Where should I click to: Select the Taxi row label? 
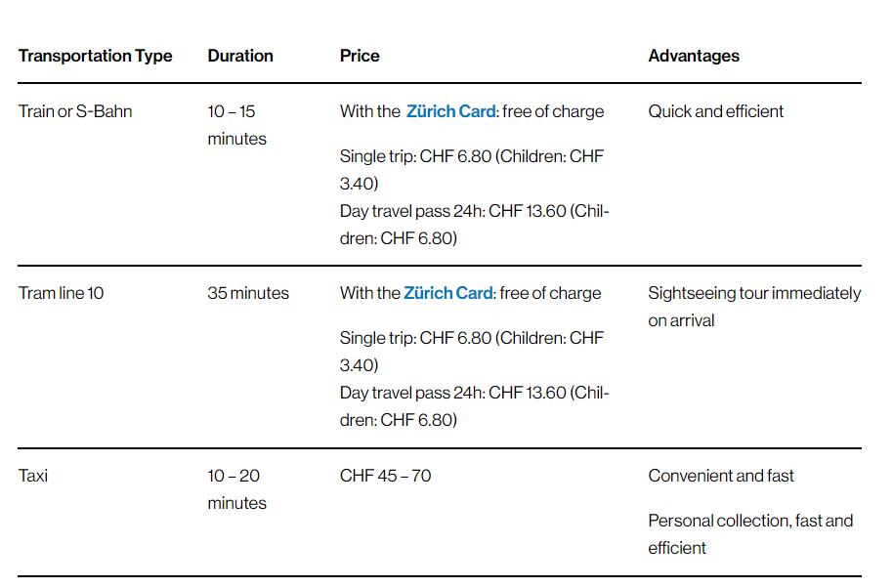click(x=33, y=476)
